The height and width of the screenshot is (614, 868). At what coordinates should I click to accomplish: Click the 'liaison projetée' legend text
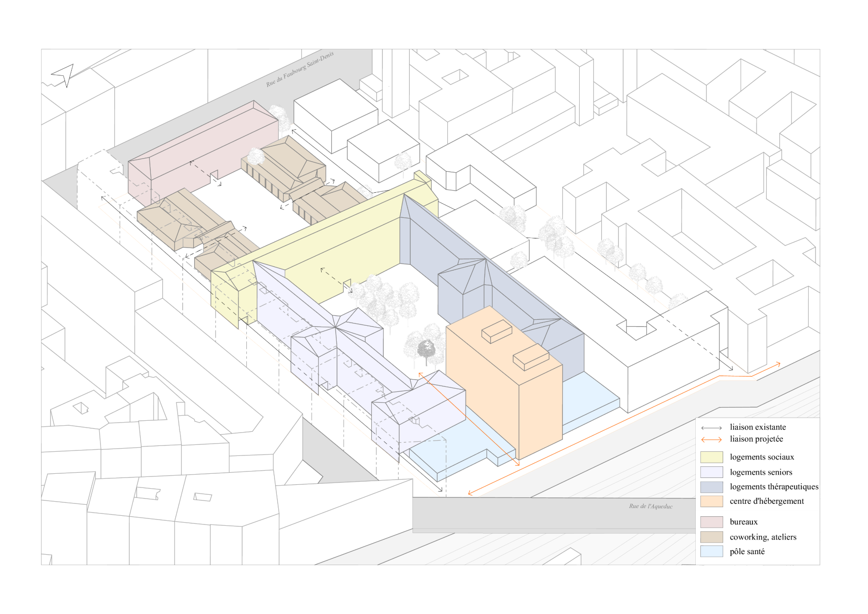756,439
